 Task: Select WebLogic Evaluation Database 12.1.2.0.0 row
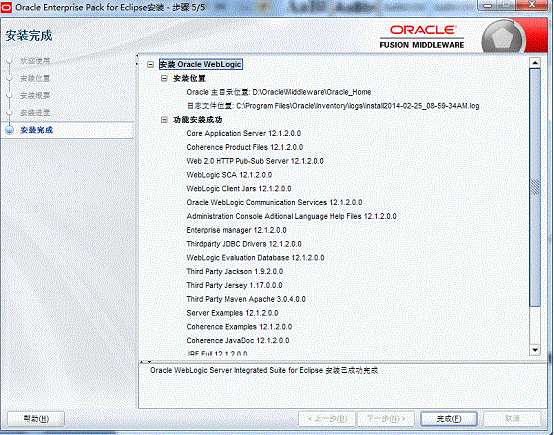[255, 258]
